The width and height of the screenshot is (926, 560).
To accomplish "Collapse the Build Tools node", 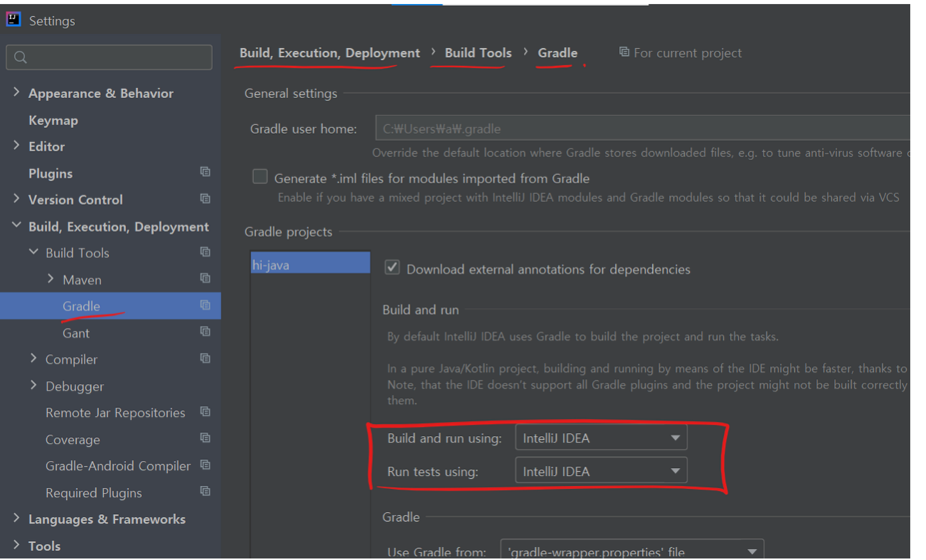I will (x=34, y=252).
